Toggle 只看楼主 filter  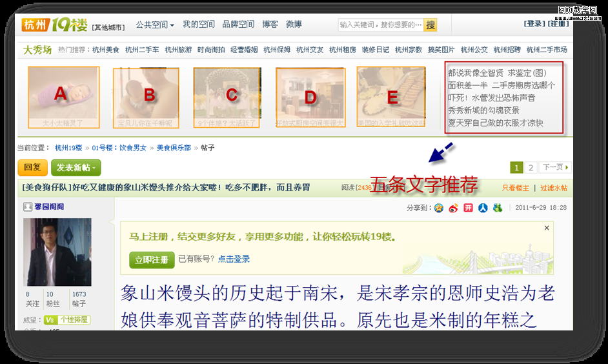pos(515,188)
